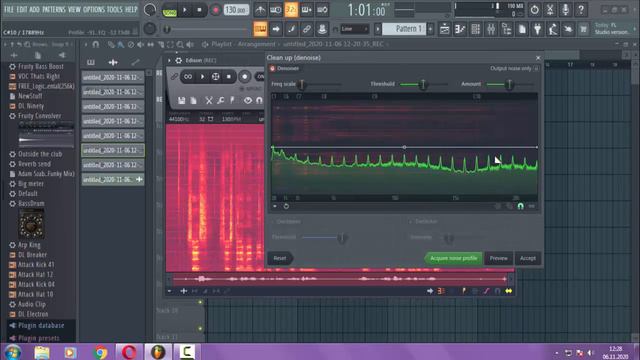Image resolution: width=640 pixels, height=360 pixels.
Task: Click the question mark help icon
Action: point(581,9)
